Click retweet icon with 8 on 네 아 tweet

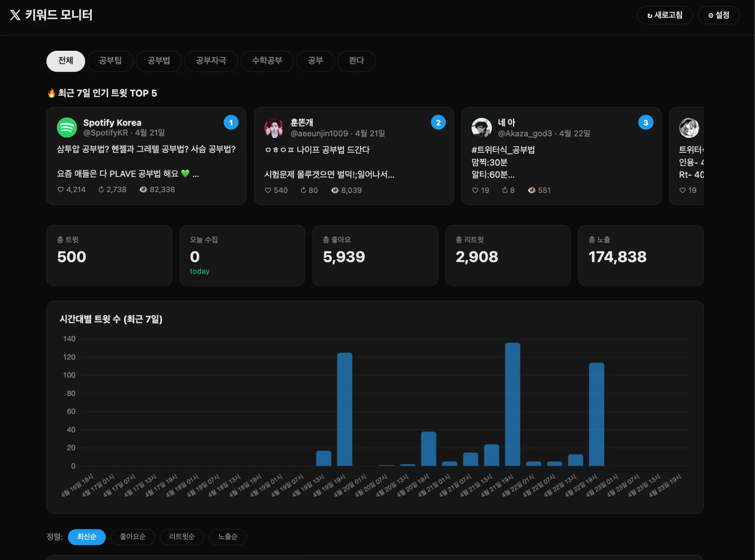tap(505, 190)
